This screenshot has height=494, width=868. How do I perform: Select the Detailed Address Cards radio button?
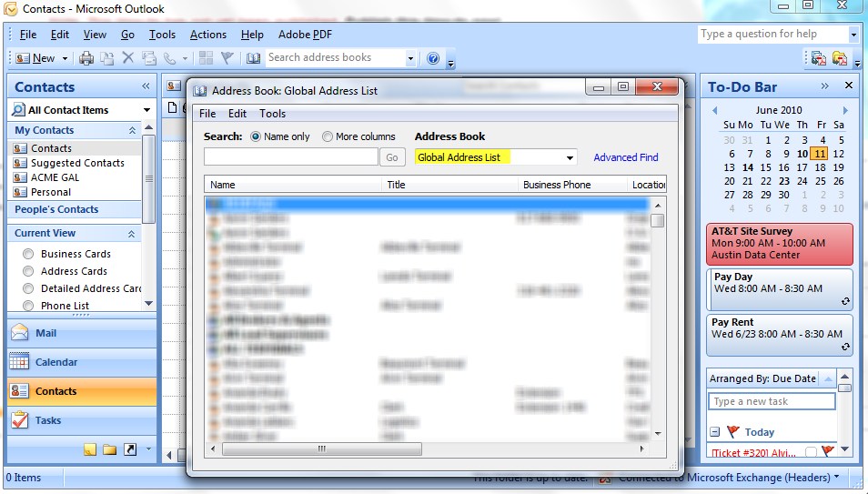tap(28, 288)
